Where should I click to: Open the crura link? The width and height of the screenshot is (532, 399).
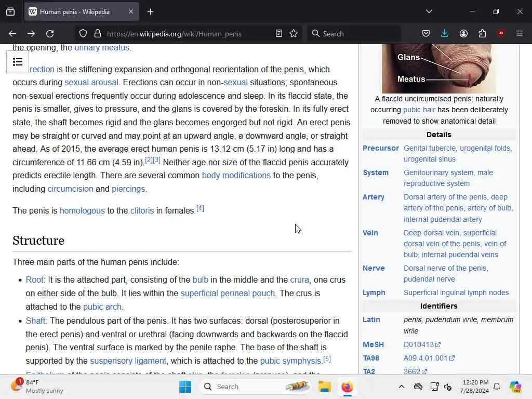300,280
